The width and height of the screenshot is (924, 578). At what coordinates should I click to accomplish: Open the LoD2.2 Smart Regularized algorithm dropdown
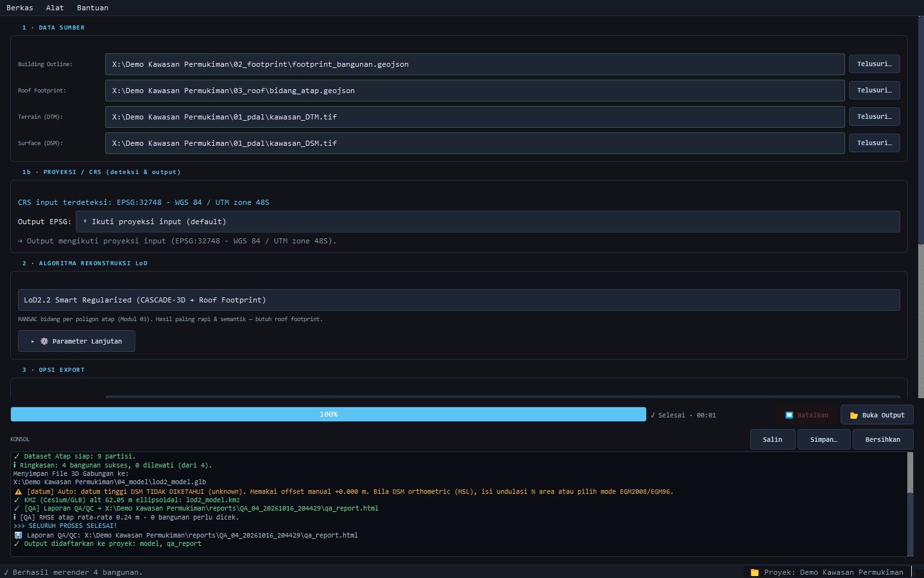[459, 300]
